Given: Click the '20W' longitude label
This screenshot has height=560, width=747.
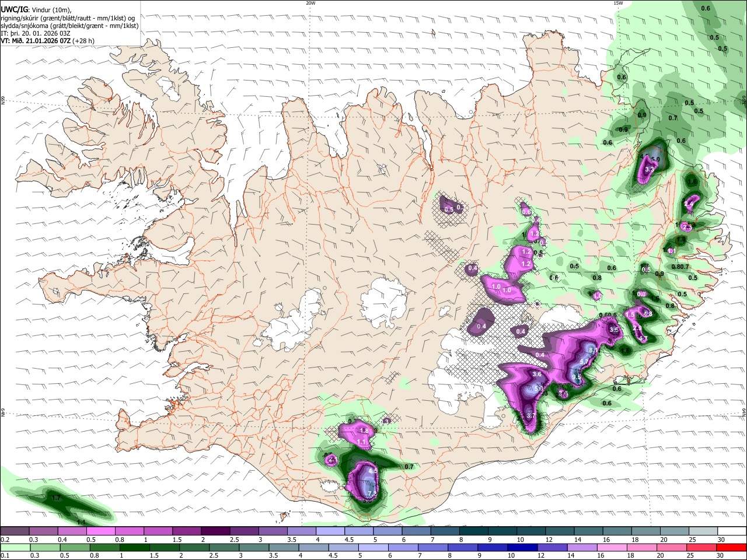Looking at the screenshot, I should coord(310,3).
